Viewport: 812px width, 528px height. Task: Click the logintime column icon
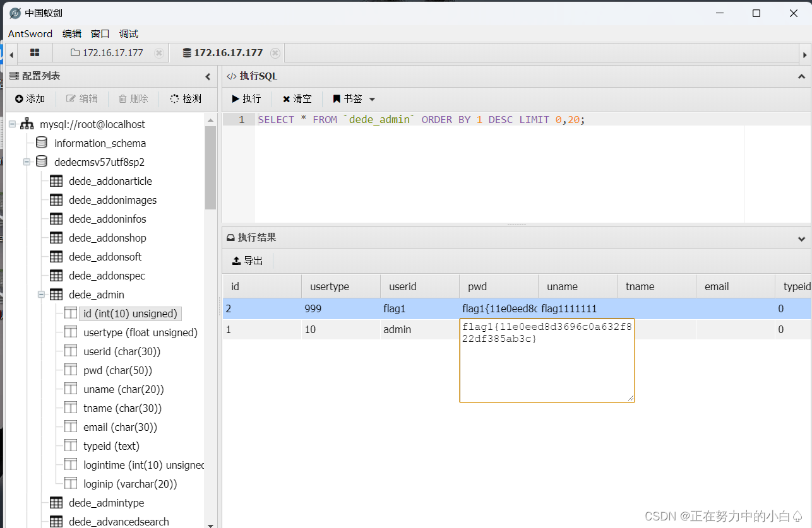pos(71,465)
